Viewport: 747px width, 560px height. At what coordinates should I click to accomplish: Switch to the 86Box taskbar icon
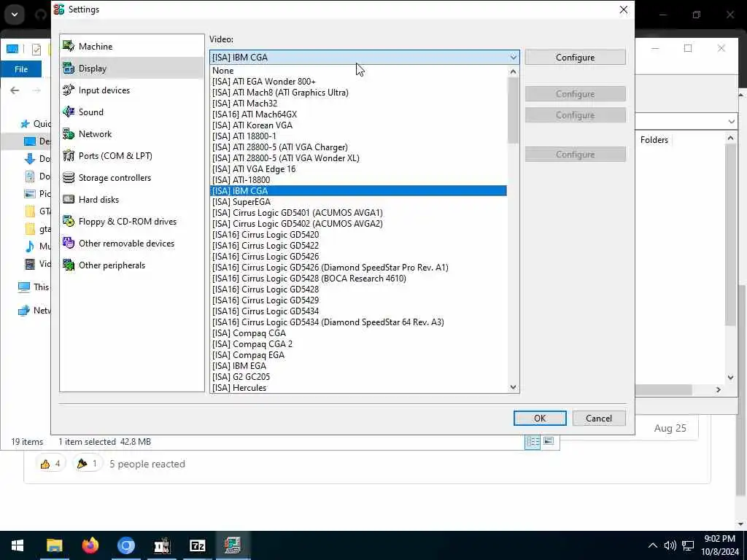click(x=233, y=545)
